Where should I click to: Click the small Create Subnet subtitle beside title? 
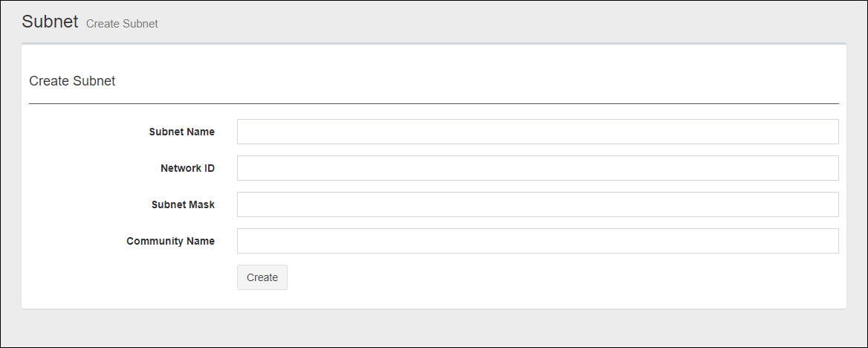122,24
